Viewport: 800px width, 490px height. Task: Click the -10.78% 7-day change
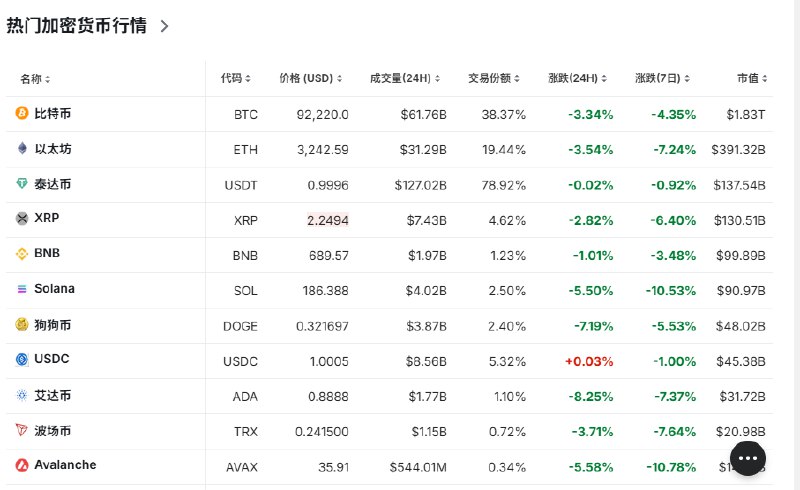pos(671,468)
